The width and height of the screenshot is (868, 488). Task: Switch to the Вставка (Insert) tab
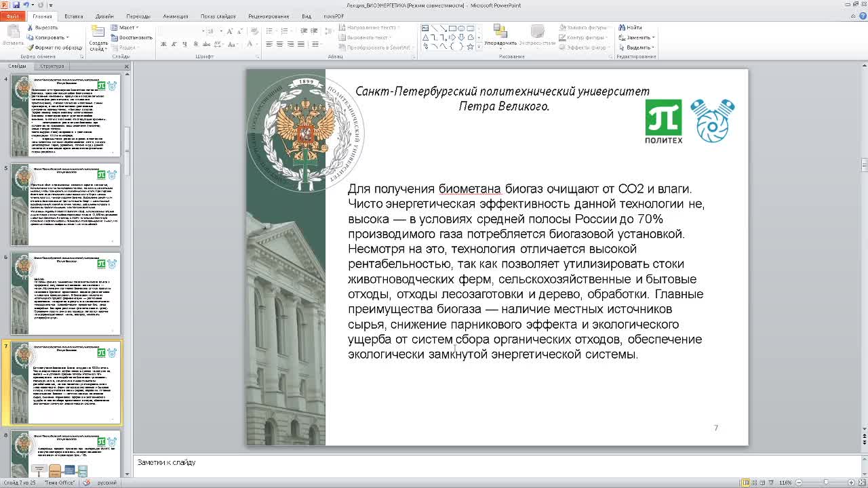pyautogui.click(x=73, y=16)
